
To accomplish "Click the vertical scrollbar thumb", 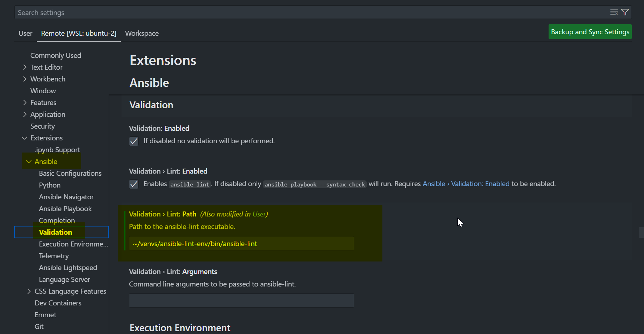I will pyautogui.click(x=641, y=233).
